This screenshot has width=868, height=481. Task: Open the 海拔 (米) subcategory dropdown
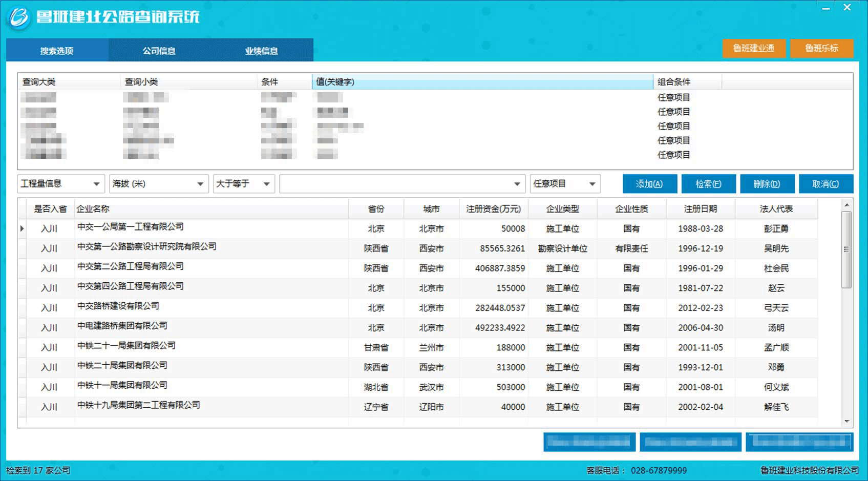point(159,183)
